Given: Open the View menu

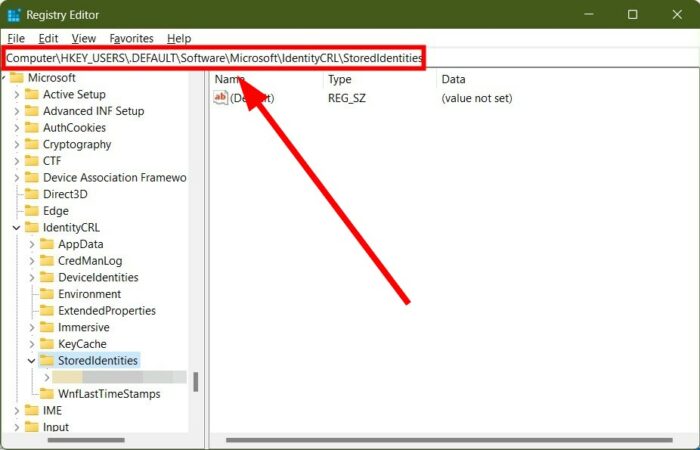Looking at the screenshot, I should point(83,38).
